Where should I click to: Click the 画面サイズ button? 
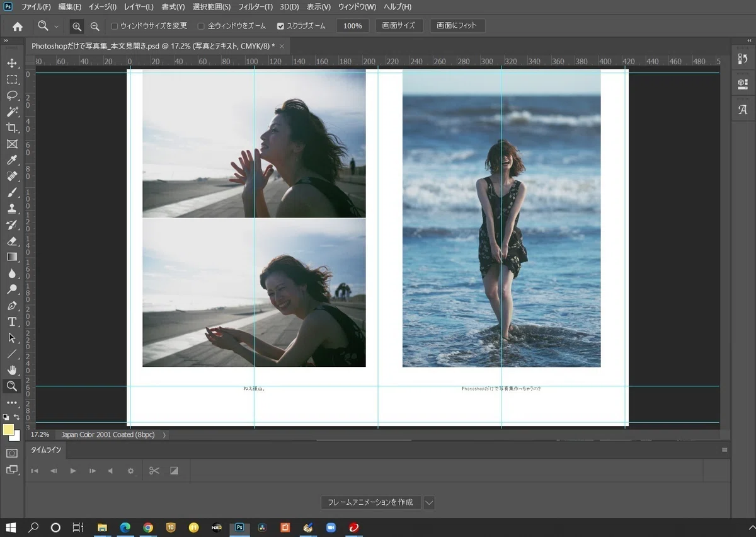pos(399,26)
